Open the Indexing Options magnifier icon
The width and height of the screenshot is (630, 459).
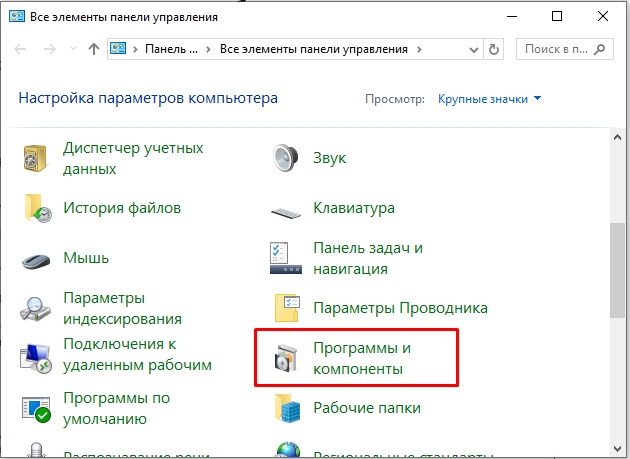point(37,308)
